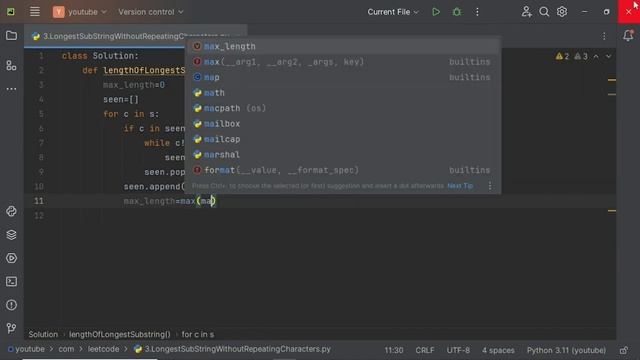The height and width of the screenshot is (360, 640).
Task: Click the warnings count indicator
Action: click(562, 56)
